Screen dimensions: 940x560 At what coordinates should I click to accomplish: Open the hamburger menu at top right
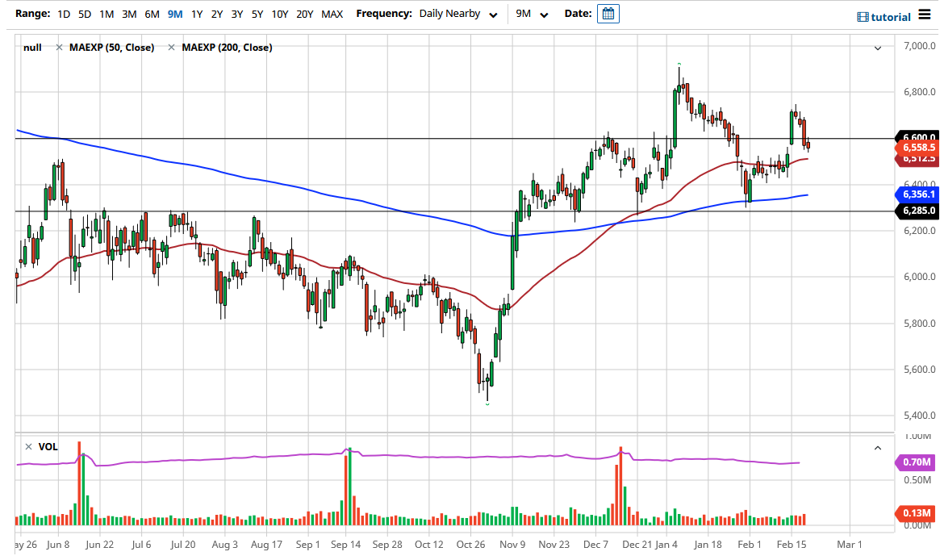coord(926,14)
